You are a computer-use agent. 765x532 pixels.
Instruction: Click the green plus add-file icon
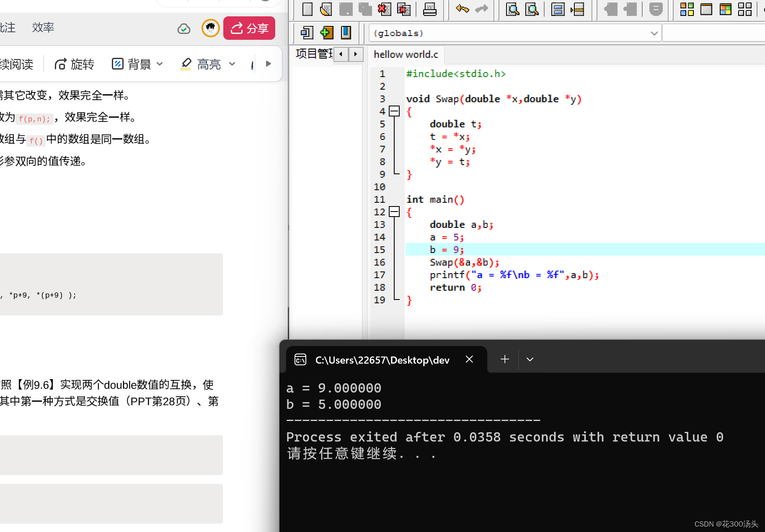326,33
